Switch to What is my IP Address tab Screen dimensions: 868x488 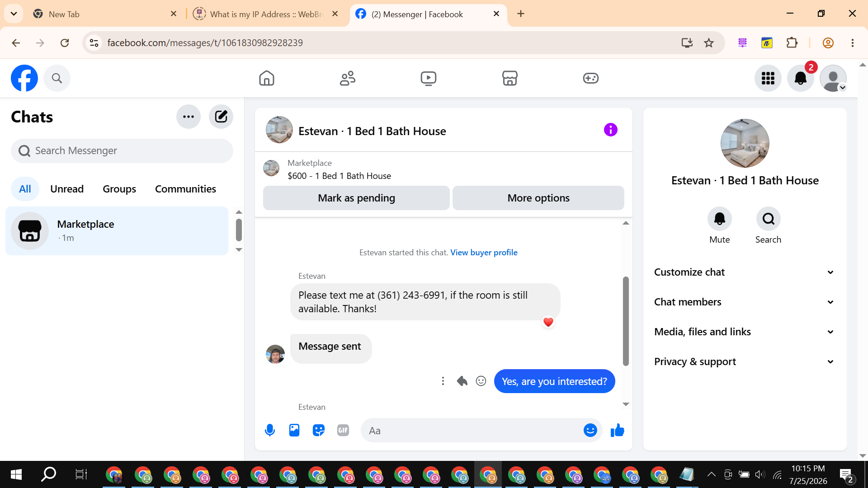(266, 14)
